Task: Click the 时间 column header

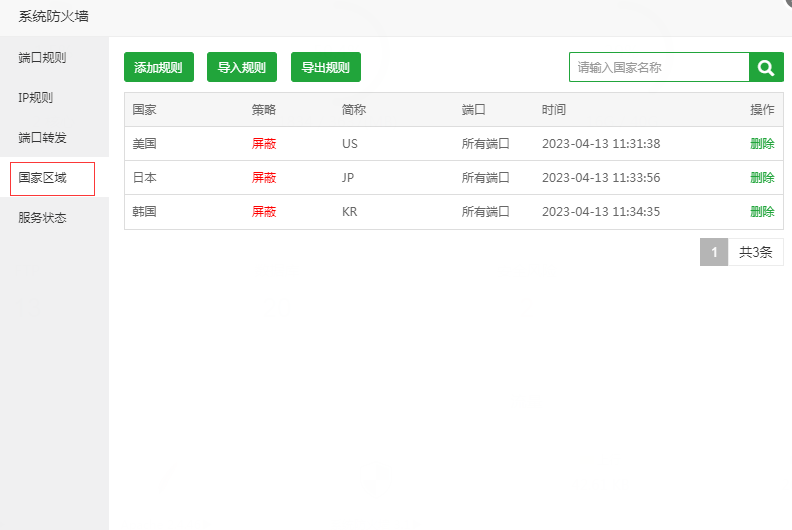Action: 554,109
